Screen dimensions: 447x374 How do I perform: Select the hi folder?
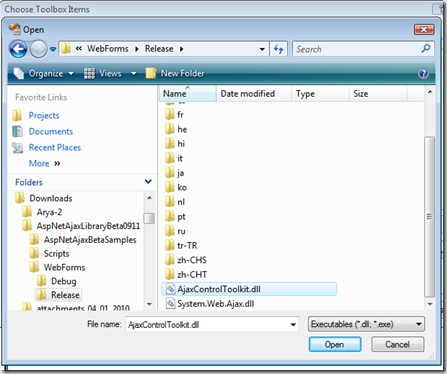(x=181, y=144)
